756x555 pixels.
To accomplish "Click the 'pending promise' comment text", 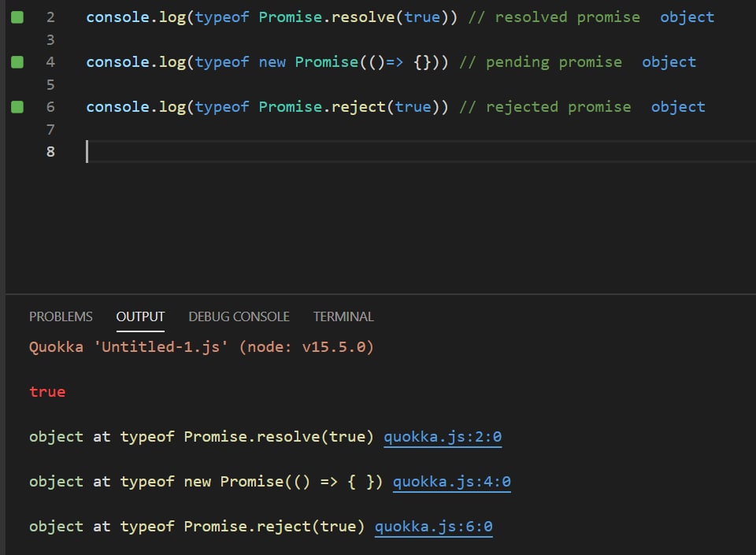I will click(x=554, y=62).
